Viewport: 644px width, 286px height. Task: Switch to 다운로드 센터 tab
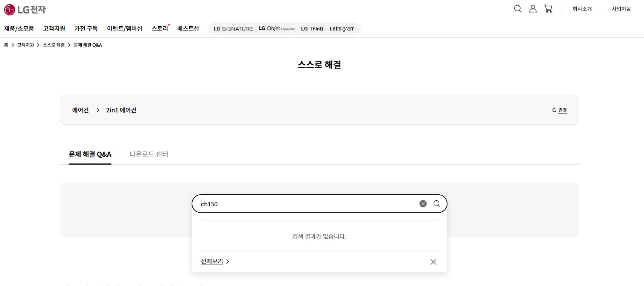click(x=149, y=154)
